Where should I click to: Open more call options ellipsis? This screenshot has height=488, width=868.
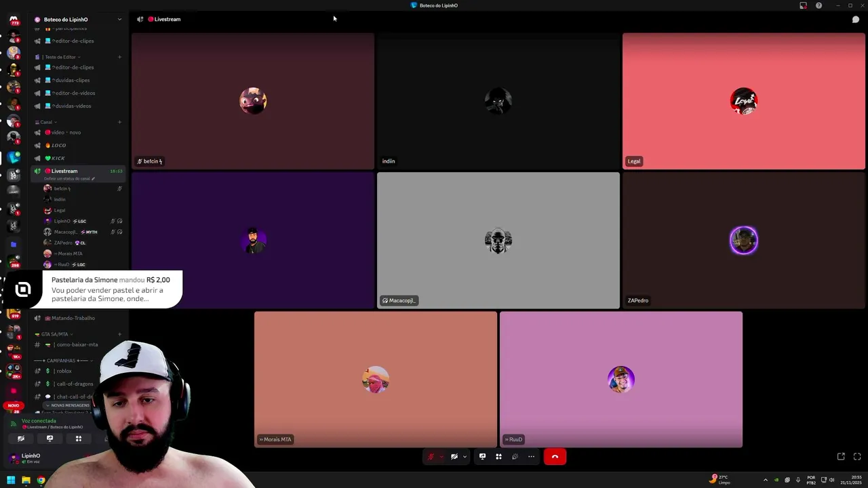(531, 457)
